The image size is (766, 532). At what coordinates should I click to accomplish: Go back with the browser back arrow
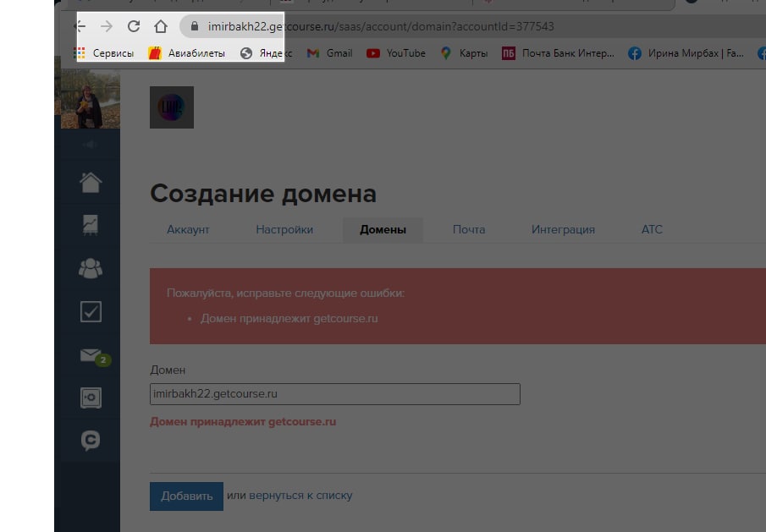pos(80,26)
